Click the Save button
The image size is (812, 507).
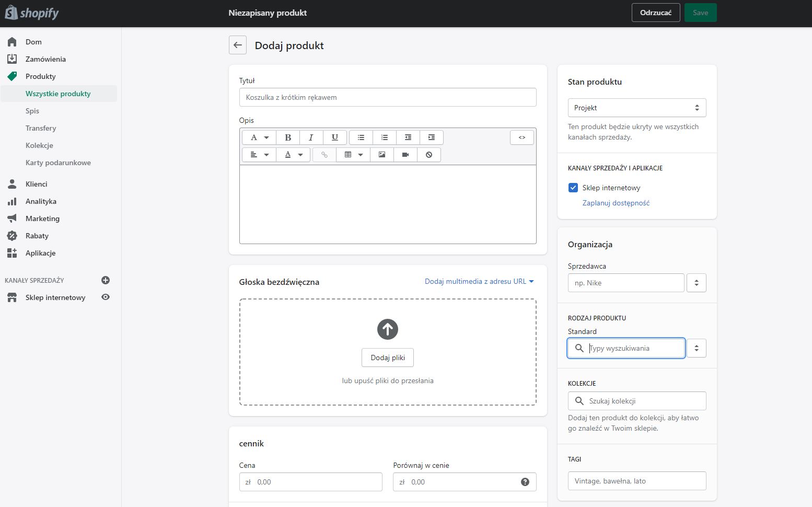coord(700,13)
